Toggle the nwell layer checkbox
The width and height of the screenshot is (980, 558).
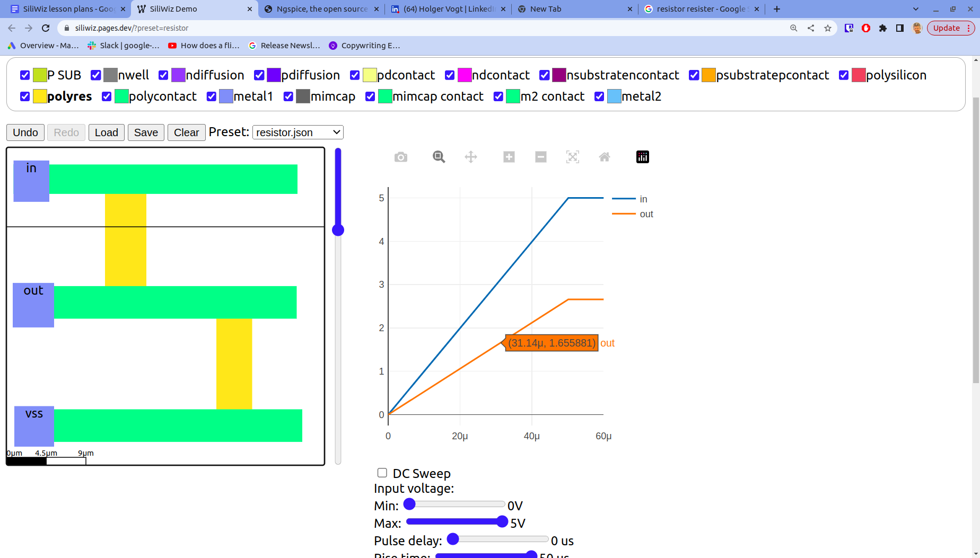click(x=96, y=75)
